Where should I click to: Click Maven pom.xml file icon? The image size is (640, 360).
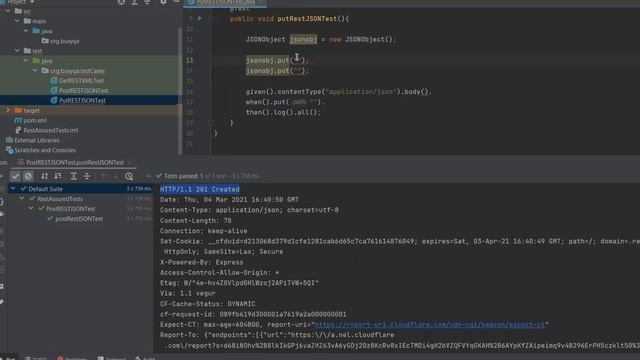(18, 120)
